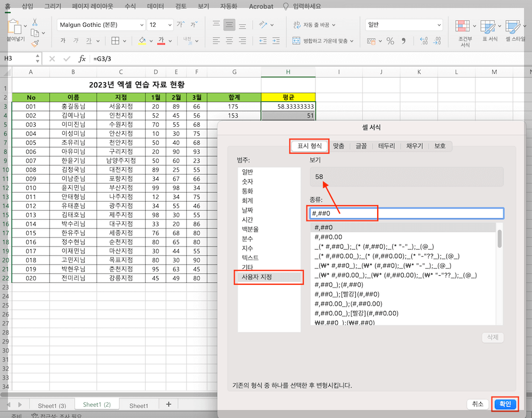Click 확인 to confirm cell format
The height and width of the screenshot is (418, 532).
pyautogui.click(x=505, y=404)
